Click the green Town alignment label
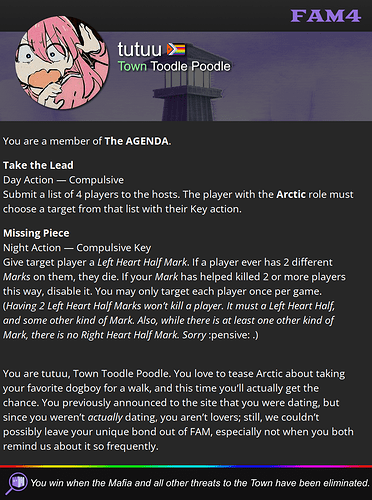 tap(132, 66)
